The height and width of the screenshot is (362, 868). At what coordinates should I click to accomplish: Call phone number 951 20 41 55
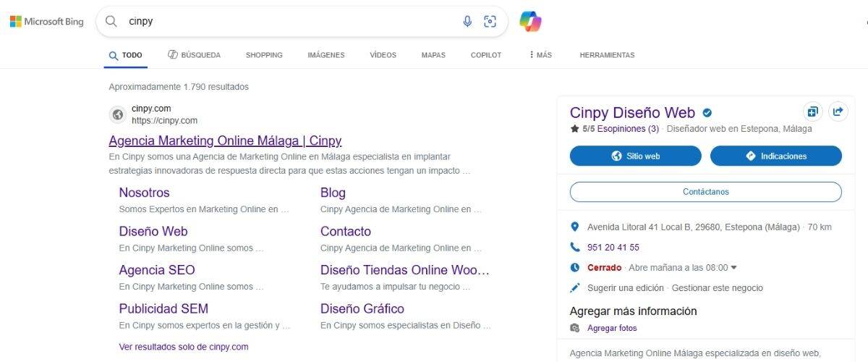point(613,247)
